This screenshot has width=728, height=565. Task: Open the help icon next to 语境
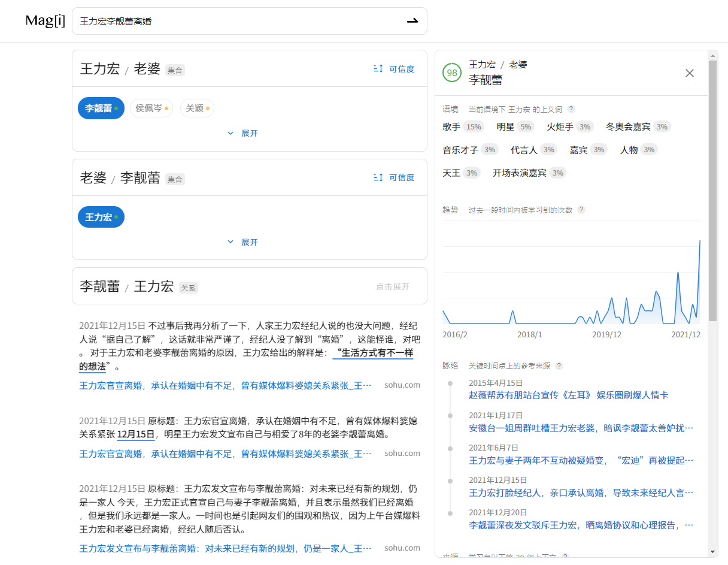pyautogui.click(x=571, y=108)
